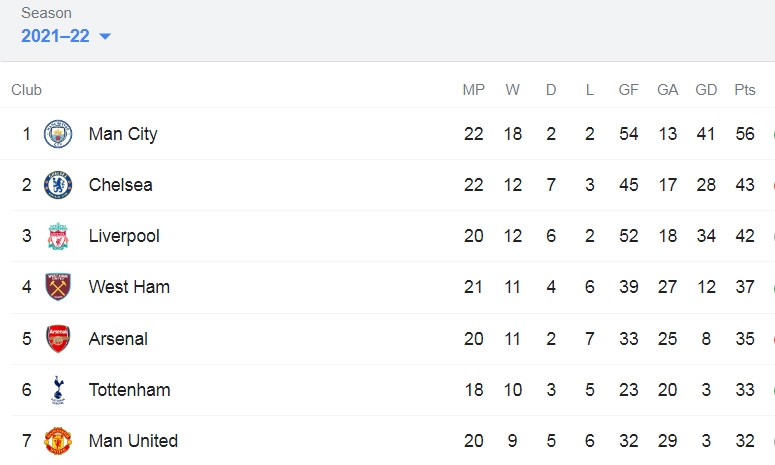Select the Man United team name

tap(133, 441)
